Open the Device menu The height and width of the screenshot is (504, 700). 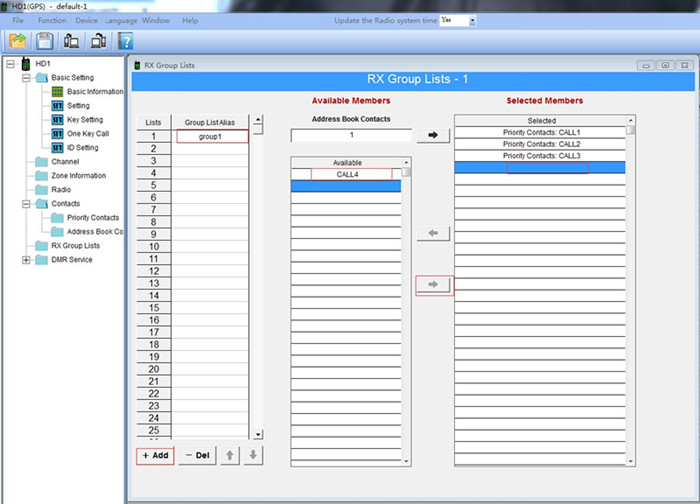(86, 21)
